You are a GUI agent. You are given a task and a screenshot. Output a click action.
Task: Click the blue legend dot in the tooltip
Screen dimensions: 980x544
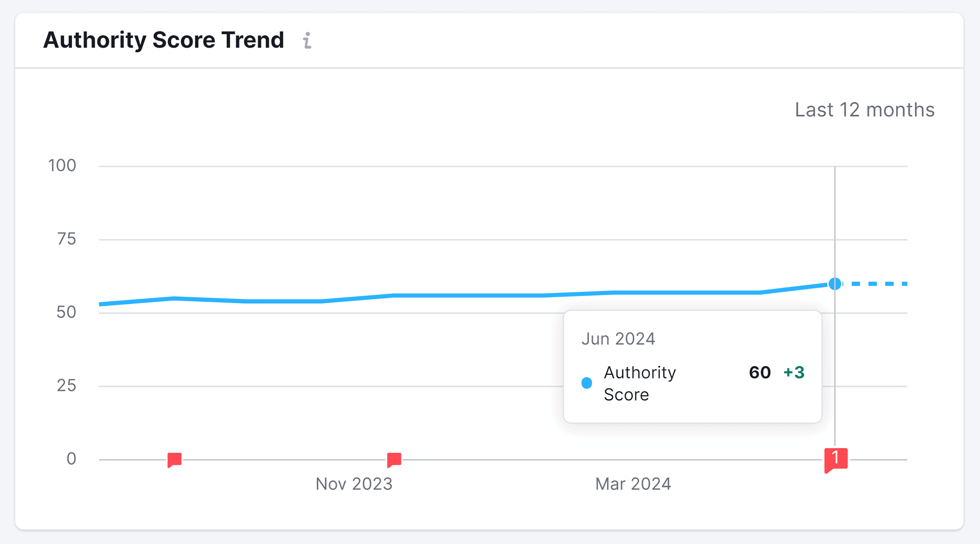[586, 383]
